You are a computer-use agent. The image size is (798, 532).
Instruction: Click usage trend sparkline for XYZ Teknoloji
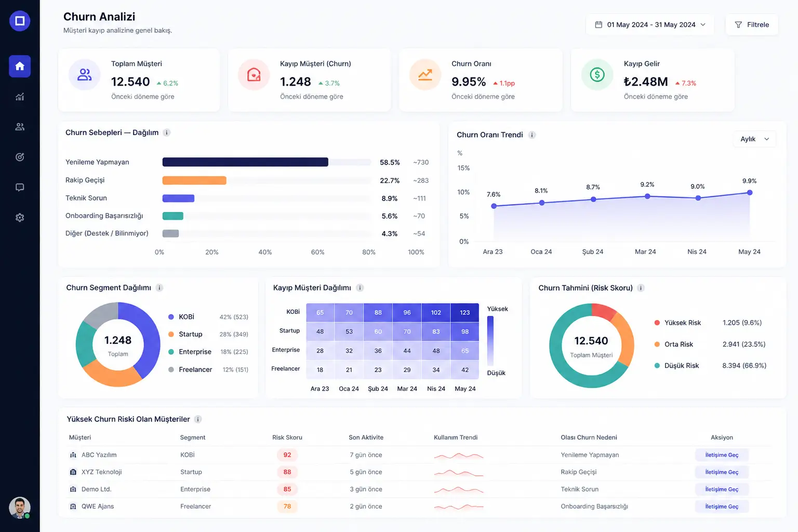tap(459, 473)
